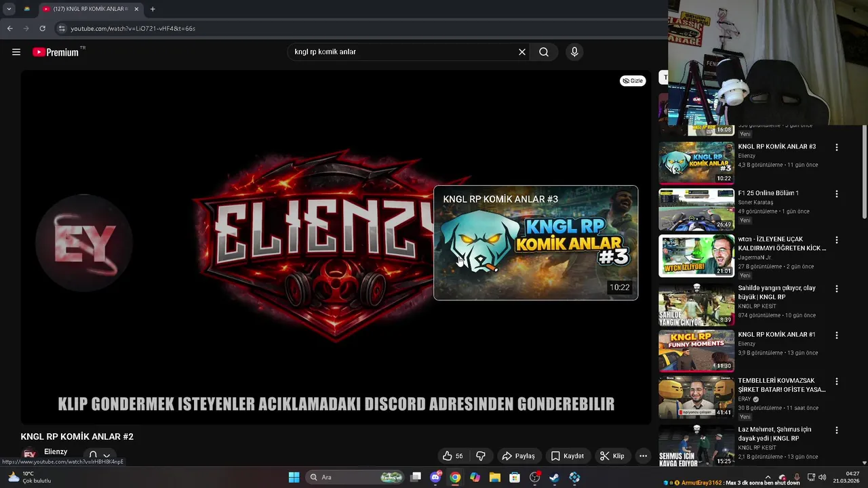868x488 pixels.
Task: Open options menu for F1 25 Online Bölüm 1
Action: [x=837, y=194]
